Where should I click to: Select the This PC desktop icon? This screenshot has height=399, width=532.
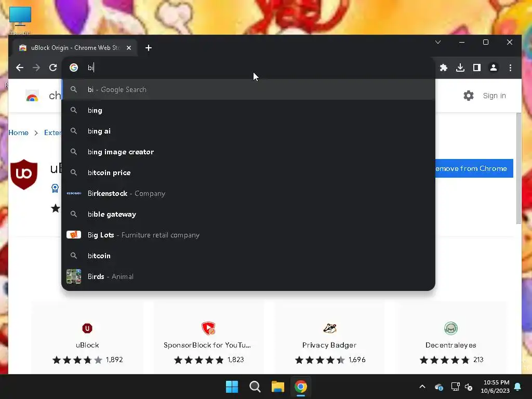[20, 20]
